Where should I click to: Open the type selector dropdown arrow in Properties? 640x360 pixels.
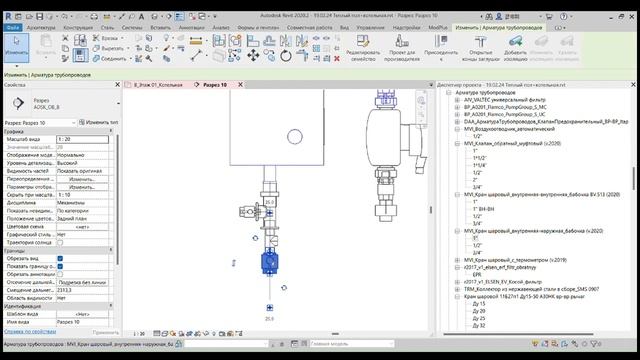118,104
